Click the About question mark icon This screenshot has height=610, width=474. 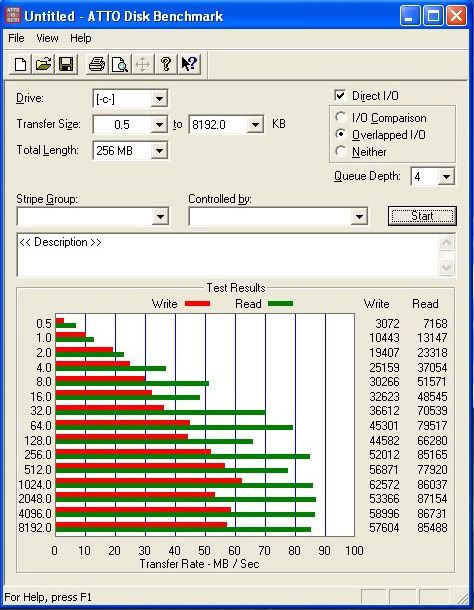(x=166, y=64)
